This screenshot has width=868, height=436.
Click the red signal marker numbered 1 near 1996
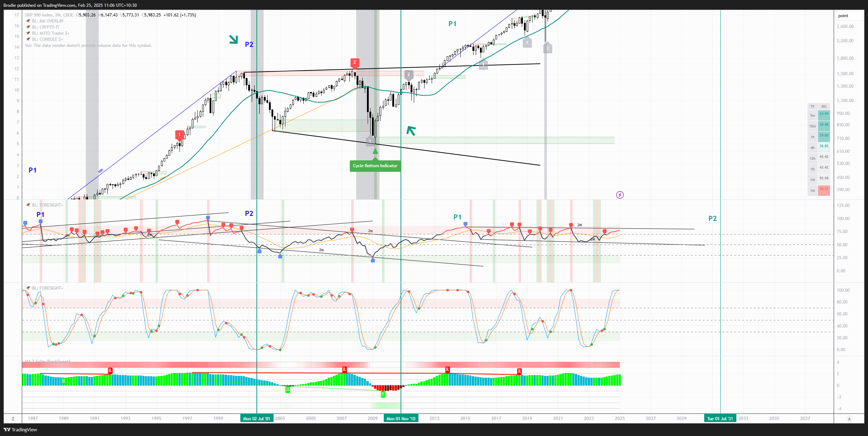pos(180,135)
